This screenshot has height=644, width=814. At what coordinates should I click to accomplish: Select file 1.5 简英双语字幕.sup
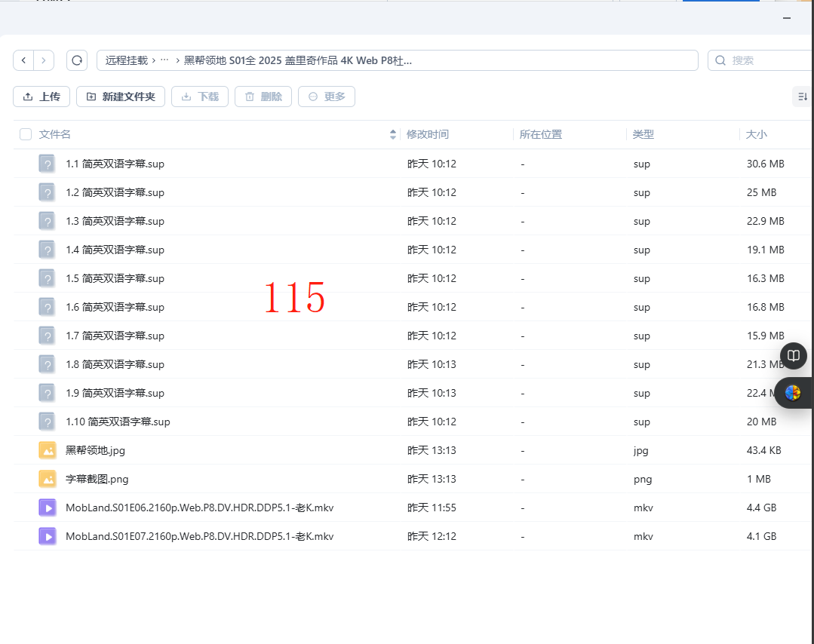[x=115, y=278]
